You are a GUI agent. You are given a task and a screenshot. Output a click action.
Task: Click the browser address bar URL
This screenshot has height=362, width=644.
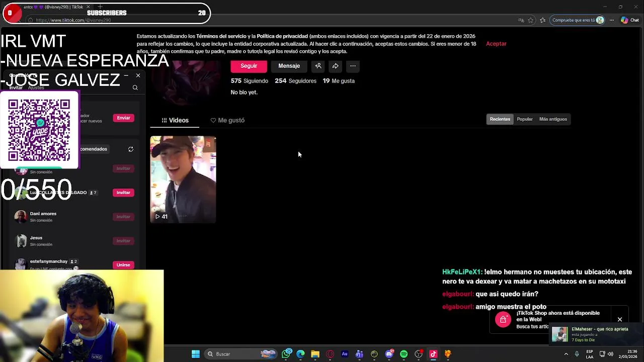(73, 20)
